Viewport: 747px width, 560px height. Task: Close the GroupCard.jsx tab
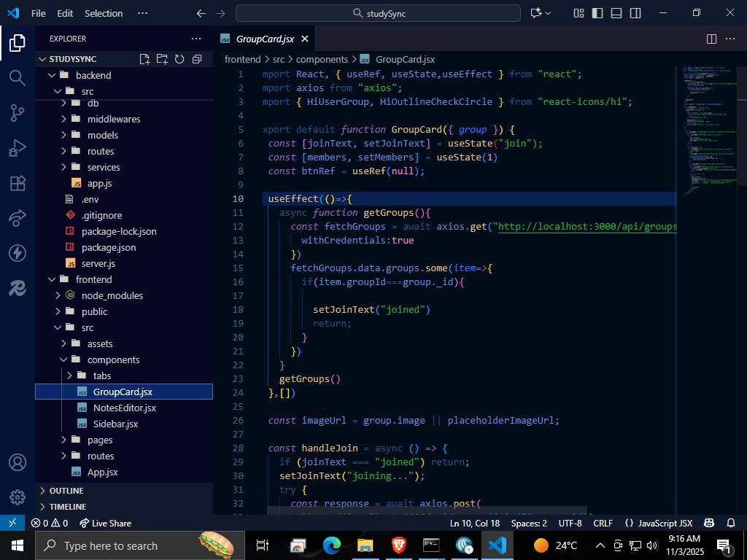coord(305,39)
